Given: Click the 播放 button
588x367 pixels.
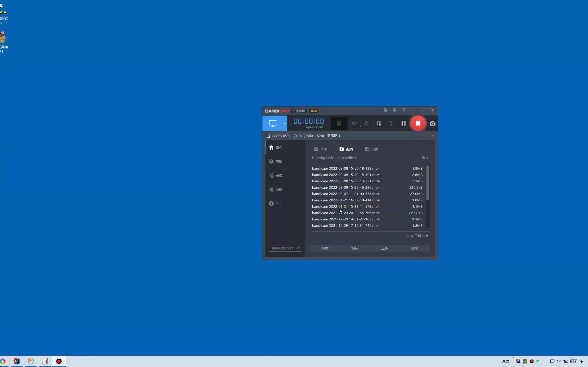Looking at the screenshot, I should [325, 248].
